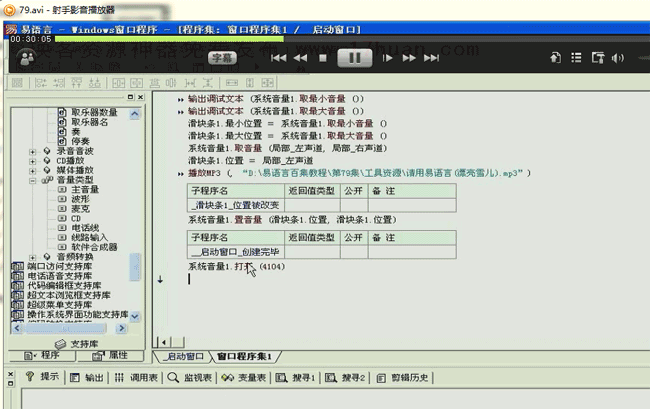Open 超级菜单支持库 library
This screenshot has width=650, height=409.
point(60,304)
